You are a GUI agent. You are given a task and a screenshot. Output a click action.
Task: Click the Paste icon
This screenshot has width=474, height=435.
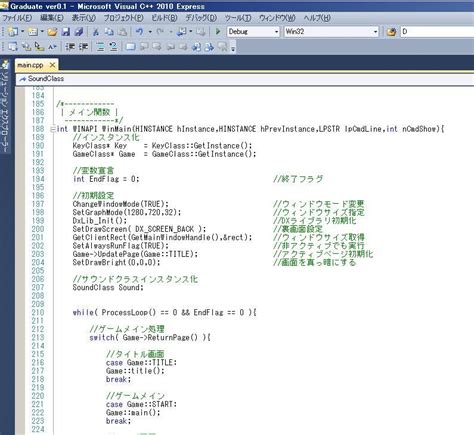[122, 32]
